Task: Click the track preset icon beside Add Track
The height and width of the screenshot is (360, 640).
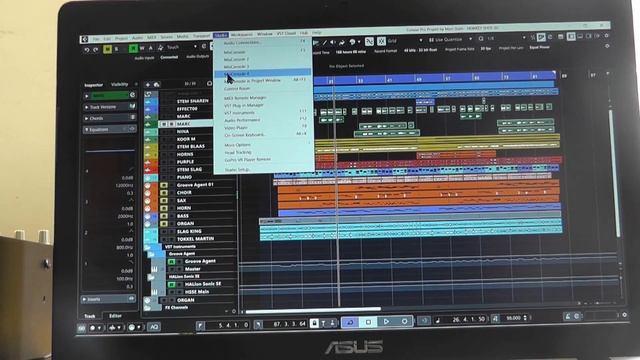Action: tap(157, 84)
